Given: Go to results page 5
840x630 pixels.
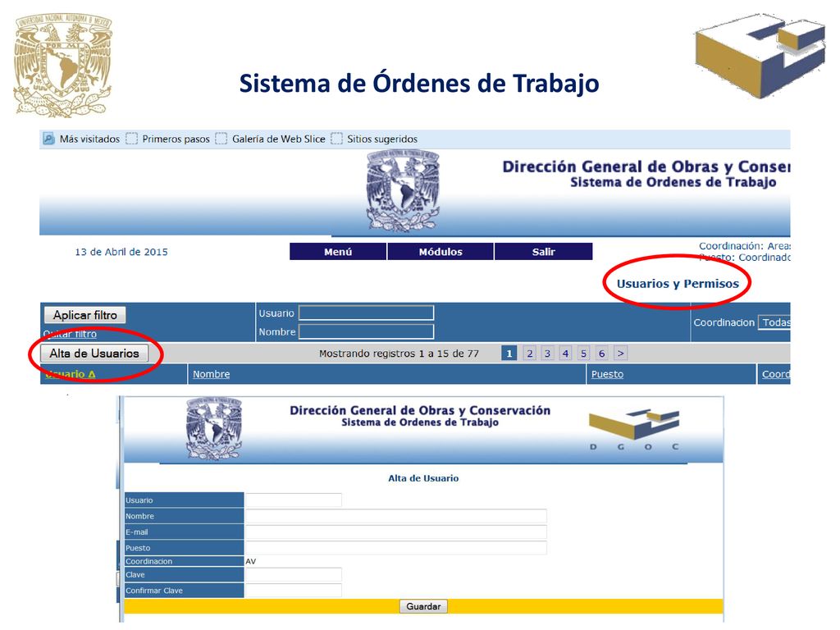Looking at the screenshot, I should (583, 354).
